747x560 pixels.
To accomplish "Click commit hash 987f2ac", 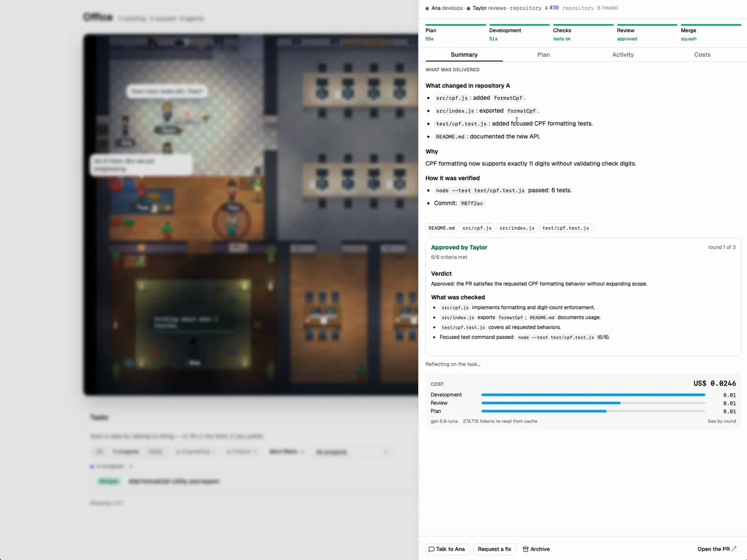I will click(x=472, y=204).
